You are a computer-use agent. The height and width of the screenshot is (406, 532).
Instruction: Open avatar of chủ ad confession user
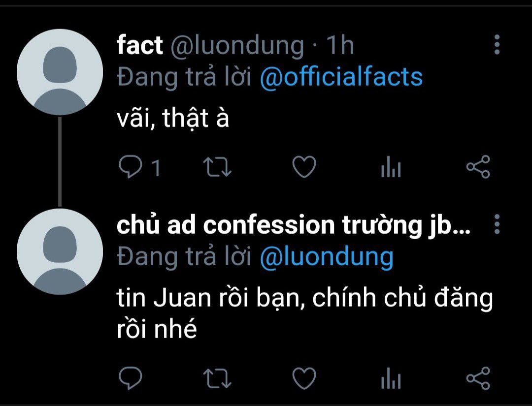[x=60, y=251]
